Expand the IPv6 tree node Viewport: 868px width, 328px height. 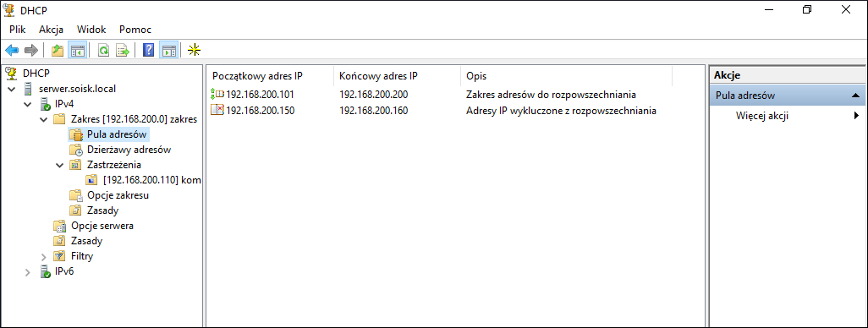[x=28, y=271]
